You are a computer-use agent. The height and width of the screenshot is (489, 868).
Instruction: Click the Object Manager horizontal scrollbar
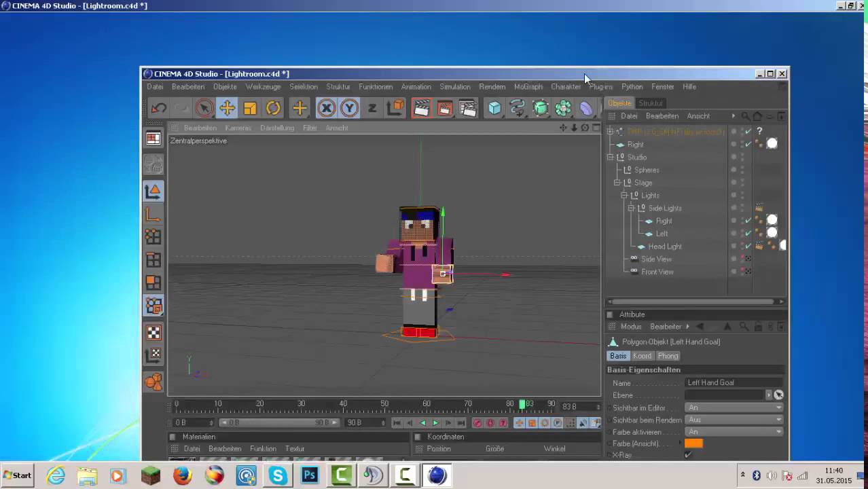tap(693, 302)
